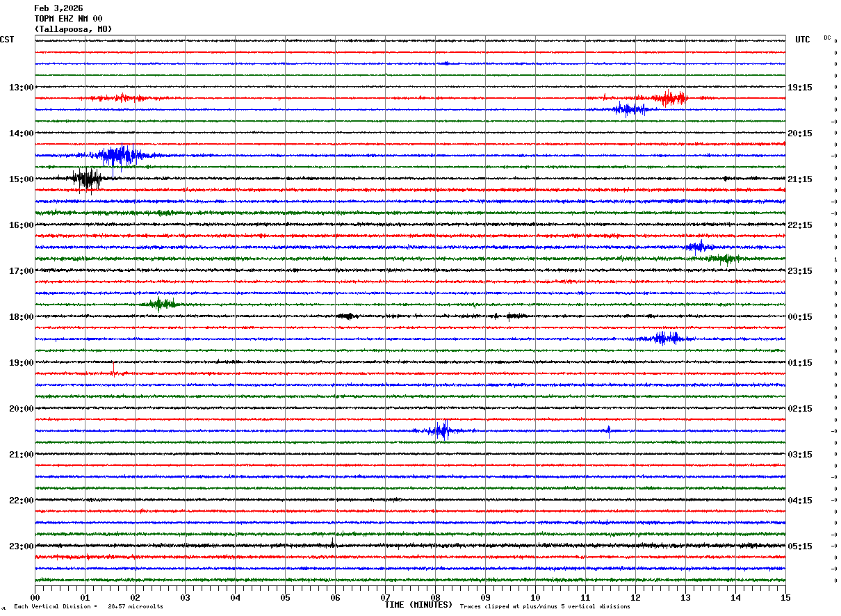
Task: Click the TOPM EHZ NM 00 station title
Action: (68, 19)
